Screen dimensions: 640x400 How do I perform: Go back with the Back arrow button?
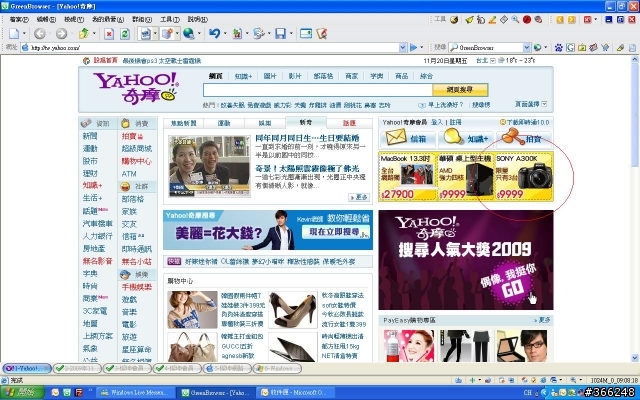(x=40, y=33)
